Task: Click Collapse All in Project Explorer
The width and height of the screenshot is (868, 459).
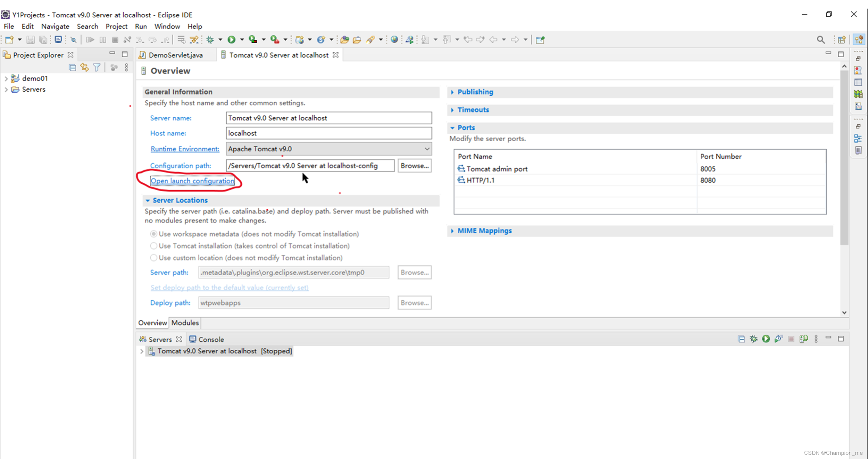Action: 72,68
